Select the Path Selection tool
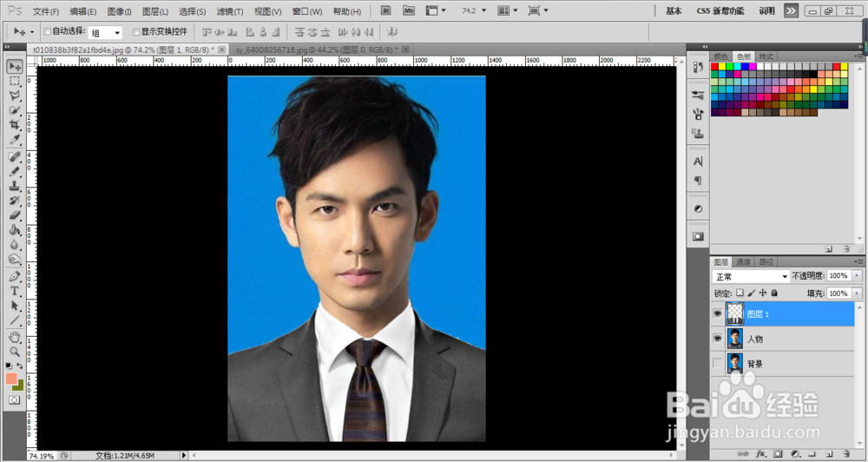 tap(15, 305)
